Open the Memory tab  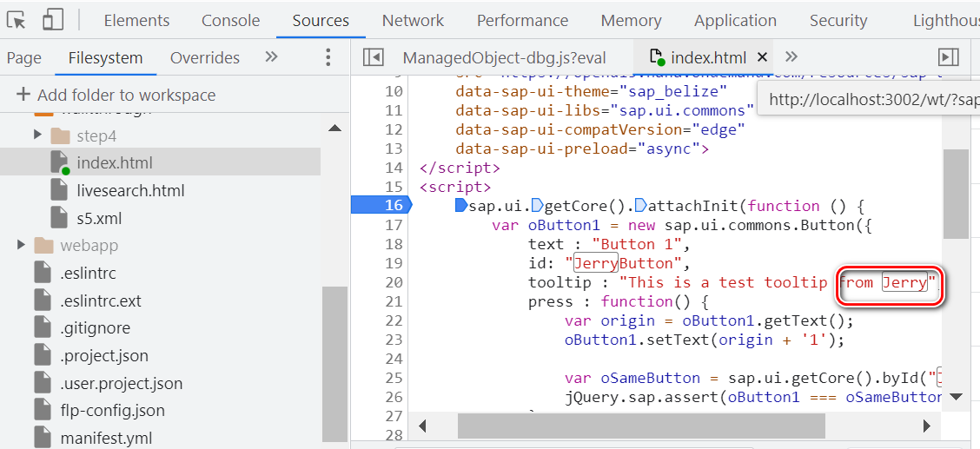click(632, 21)
